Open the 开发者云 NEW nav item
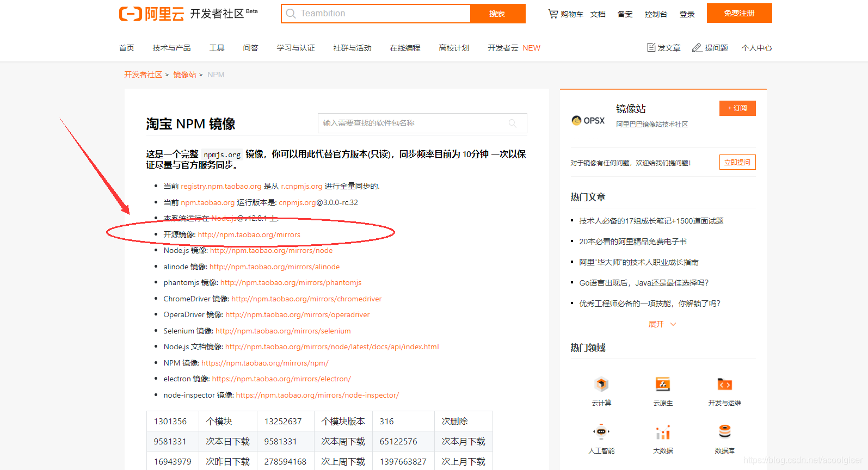The width and height of the screenshot is (868, 470). [514, 48]
